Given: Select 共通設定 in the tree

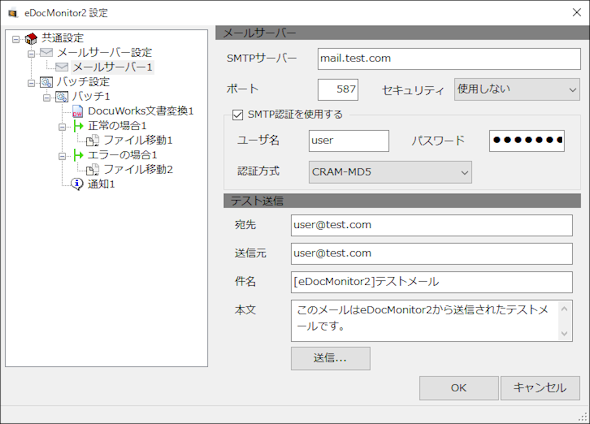Looking at the screenshot, I should pos(62,38).
